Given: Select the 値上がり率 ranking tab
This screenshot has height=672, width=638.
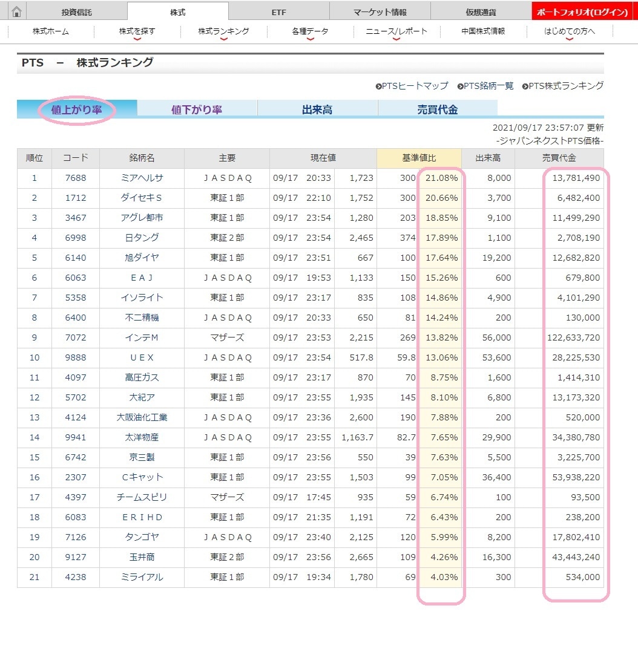Looking at the screenshot, I should coord(77,109).
